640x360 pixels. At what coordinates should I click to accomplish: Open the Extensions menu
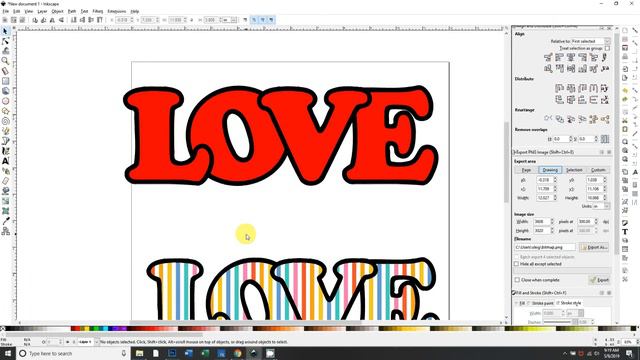click(117, 11)
